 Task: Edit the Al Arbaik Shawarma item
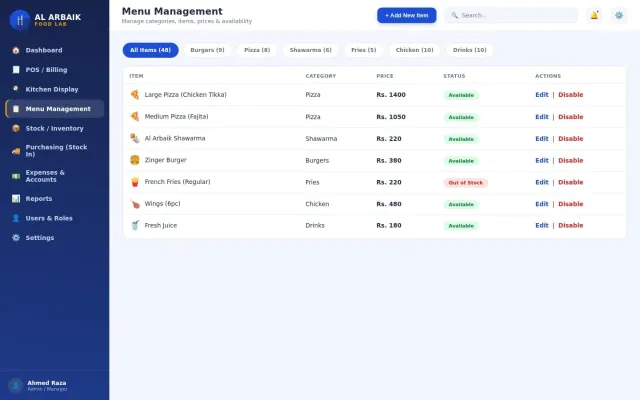tap(542, 138)
